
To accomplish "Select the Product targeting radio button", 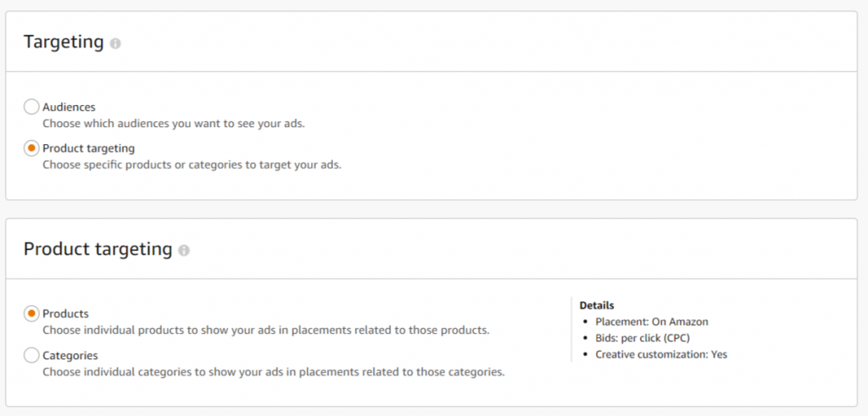I will [31, 148].
